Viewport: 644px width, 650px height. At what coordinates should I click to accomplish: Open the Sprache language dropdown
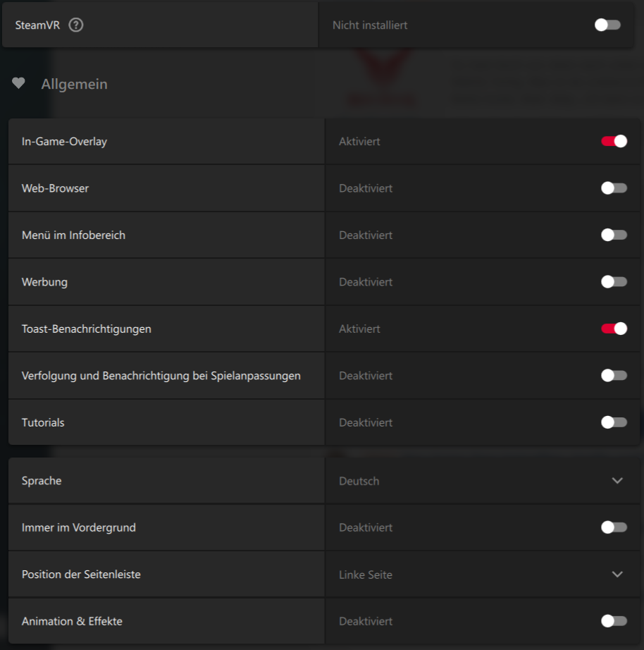click(x=617, y=480)
